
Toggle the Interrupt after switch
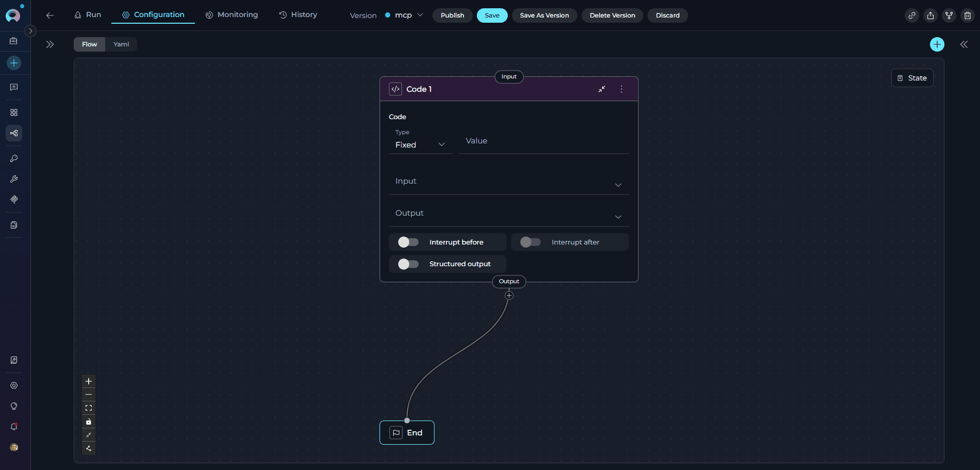coord(530,242)
